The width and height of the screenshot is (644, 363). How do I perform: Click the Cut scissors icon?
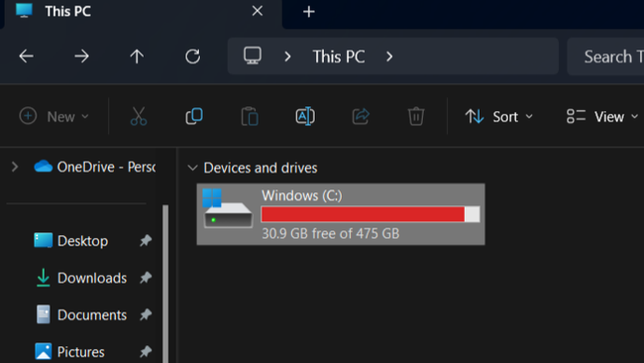click(139, 116)
